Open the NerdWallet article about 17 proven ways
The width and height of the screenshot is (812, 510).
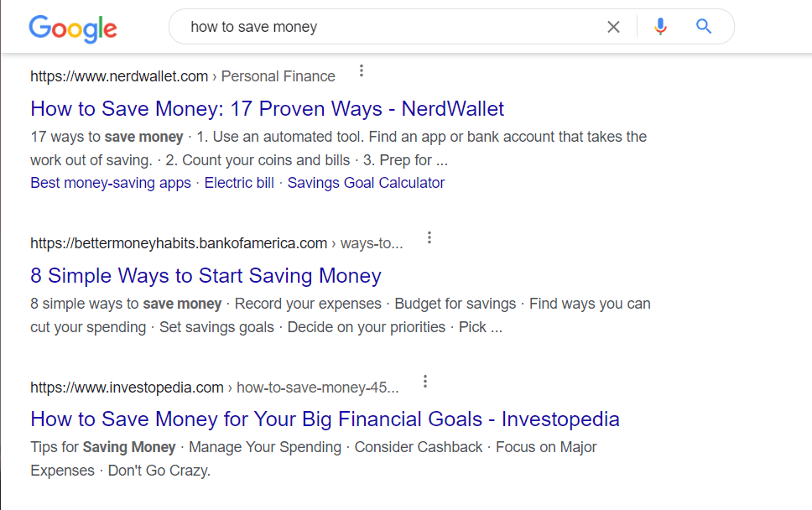266,108
